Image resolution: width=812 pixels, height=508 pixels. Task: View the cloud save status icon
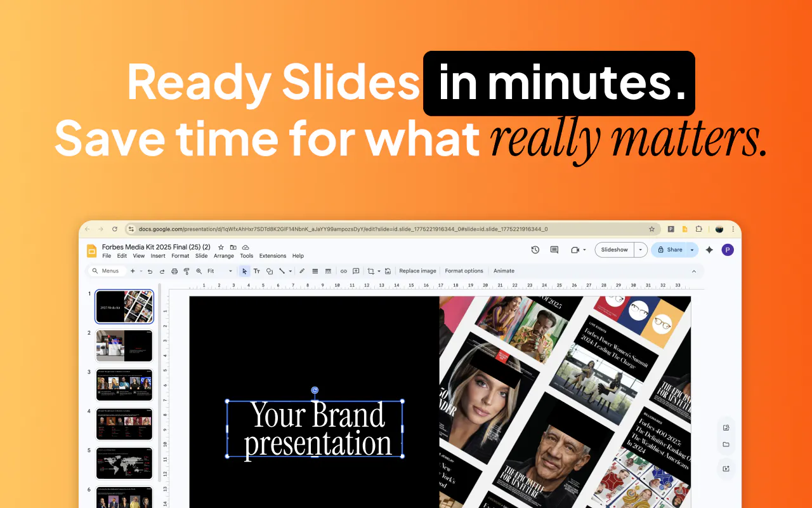pos(246,247)
